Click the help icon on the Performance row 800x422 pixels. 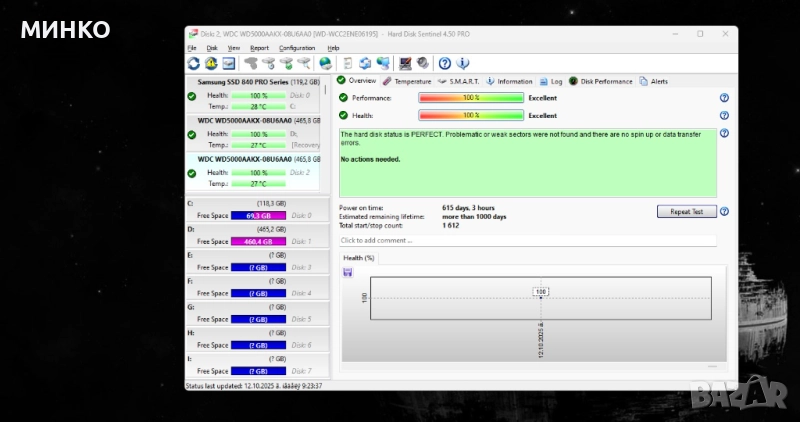pyautogui.click(x=724, y=98)
